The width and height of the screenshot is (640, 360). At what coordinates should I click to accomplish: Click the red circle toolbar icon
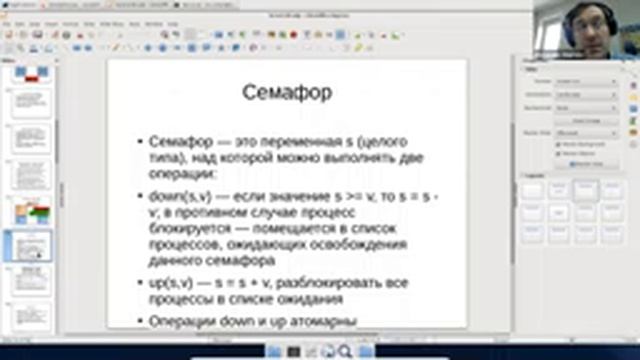click(293, 36)
